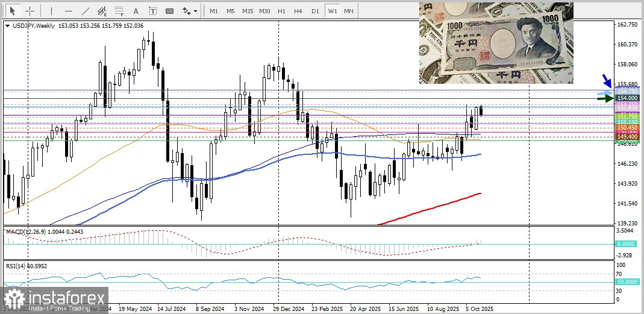This screenshot has width=644, height=314.
Task: Click the RSI 50.0000 level label
Action: click(627, 282)
